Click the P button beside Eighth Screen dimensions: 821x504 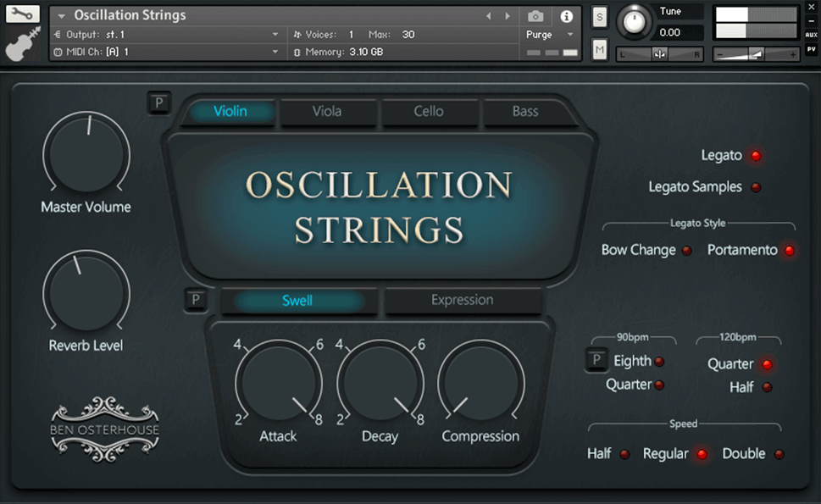596,359
